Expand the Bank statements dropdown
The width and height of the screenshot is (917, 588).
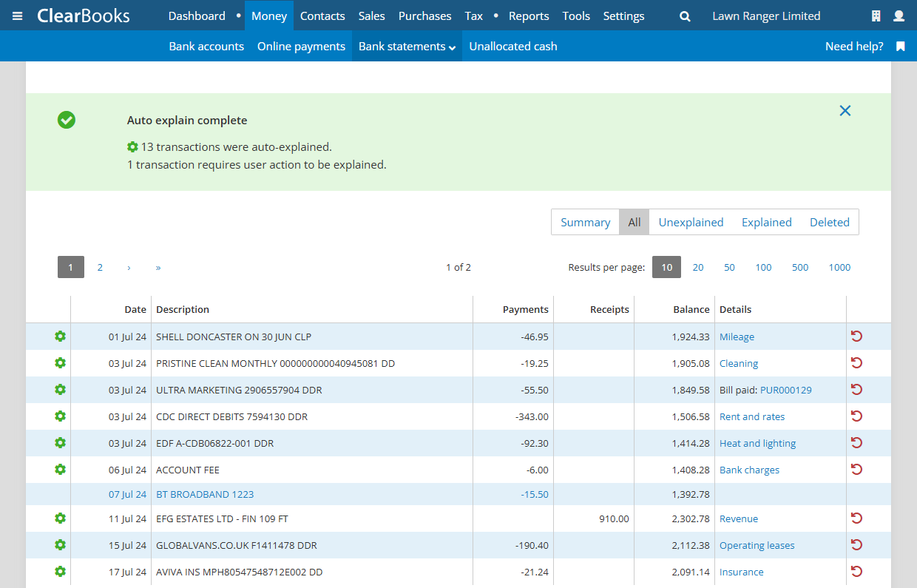(x=407, y=47)
